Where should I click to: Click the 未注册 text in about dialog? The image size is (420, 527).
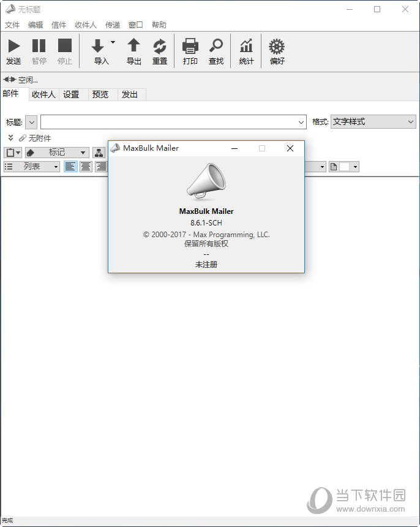pyautogui.click(x=206, y=265)
